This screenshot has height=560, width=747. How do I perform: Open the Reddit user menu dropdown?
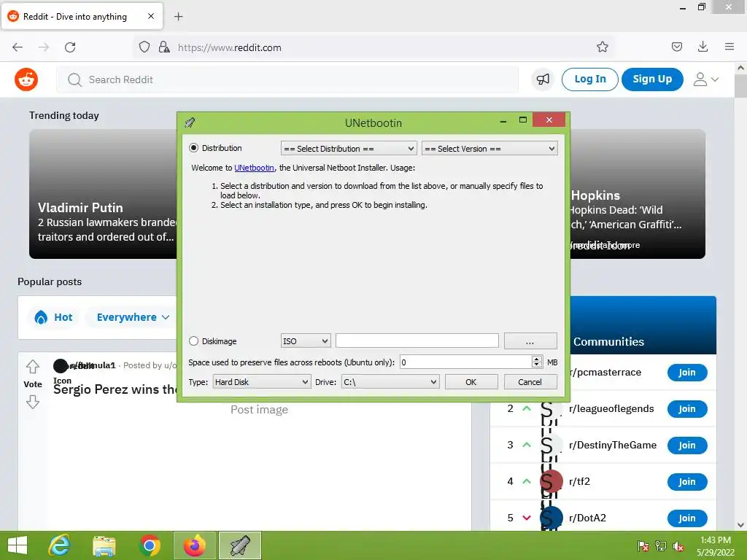pos(705,79)
